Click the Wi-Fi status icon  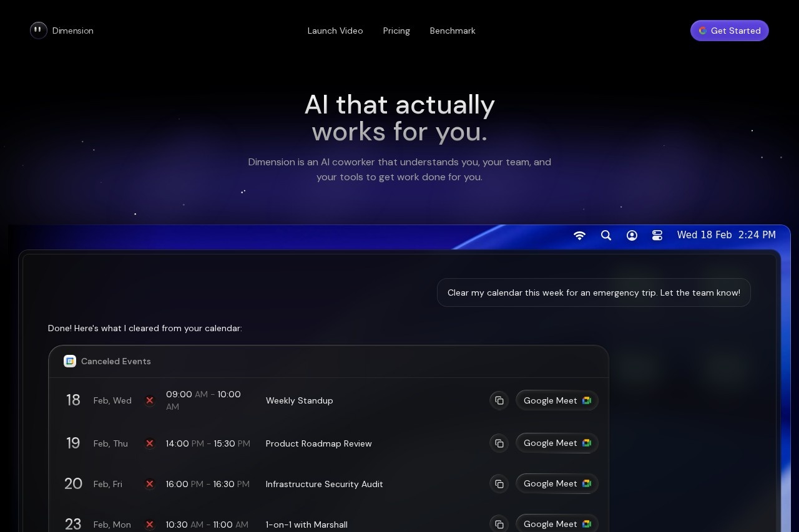tap(579, 235)
